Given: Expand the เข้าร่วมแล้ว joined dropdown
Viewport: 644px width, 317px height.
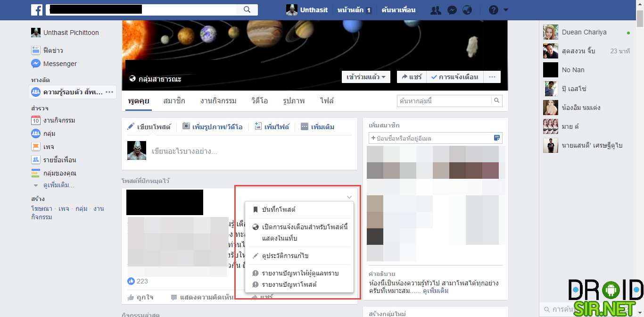Looking at the screenshot, I should pos(366,77).
